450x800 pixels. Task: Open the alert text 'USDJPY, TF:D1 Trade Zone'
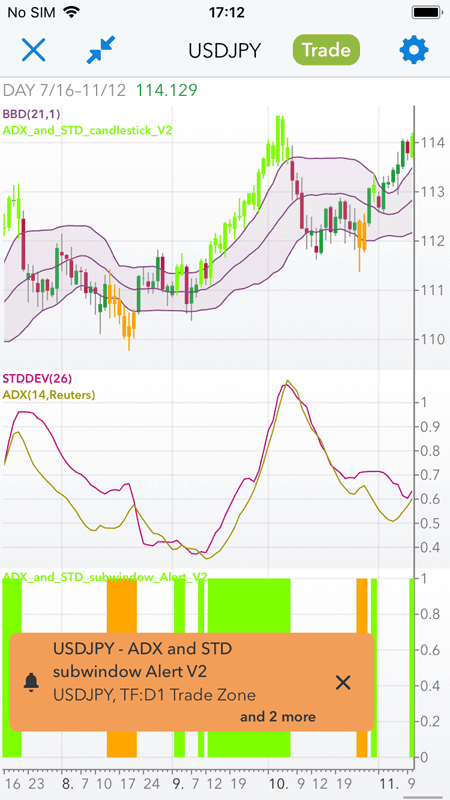click(x=155, y=694)
